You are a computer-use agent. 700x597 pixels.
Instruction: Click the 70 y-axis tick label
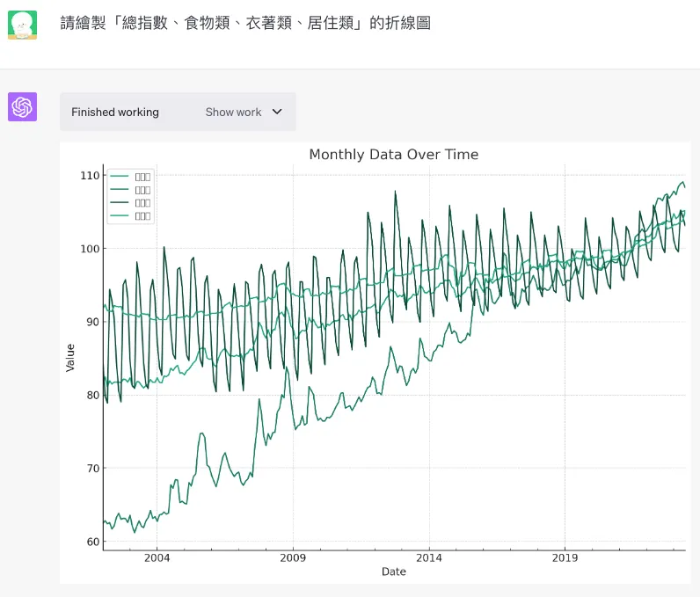pyautogui.click(x=93, y=469)
